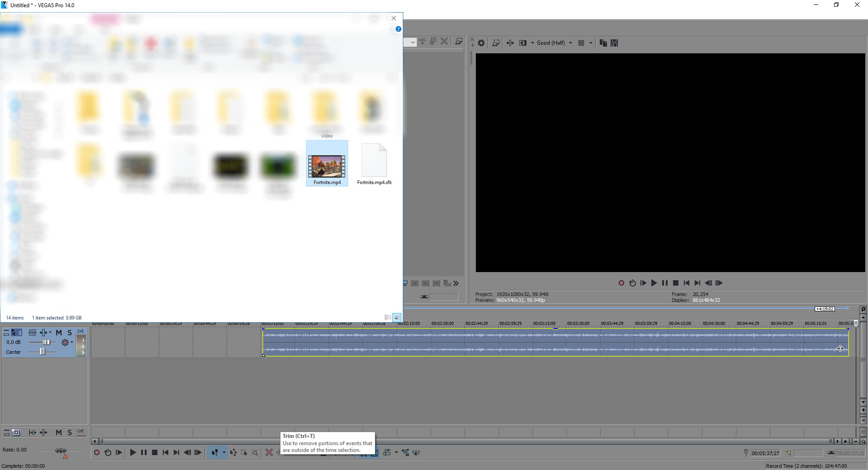Click the timeline cursor position timecode field
Image resolution: width=868 pixels, height=470 pixels.
pyautogui.click(x=766, y=453)
